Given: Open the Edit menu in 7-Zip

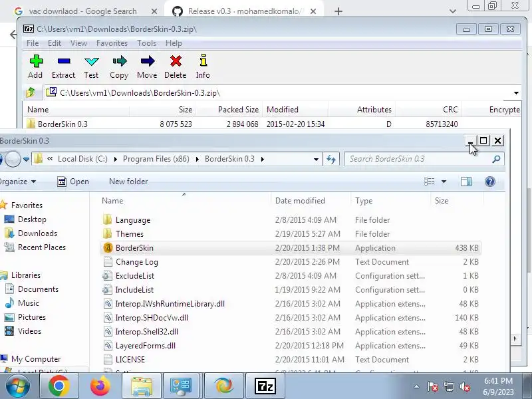Looking at the screenshot, I should coord(55,43).
